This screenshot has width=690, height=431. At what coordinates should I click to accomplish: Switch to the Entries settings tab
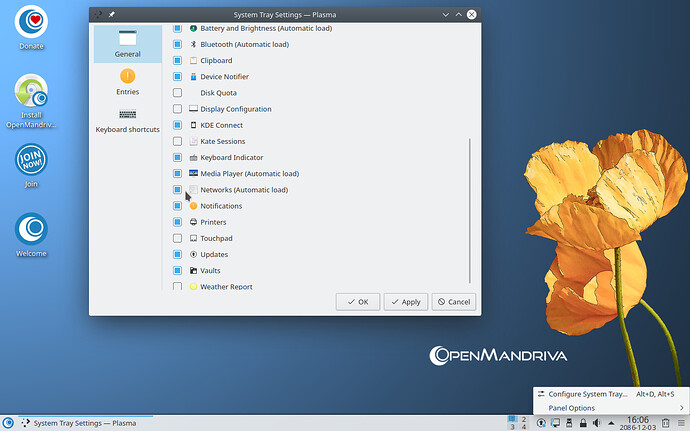[128, 82]
